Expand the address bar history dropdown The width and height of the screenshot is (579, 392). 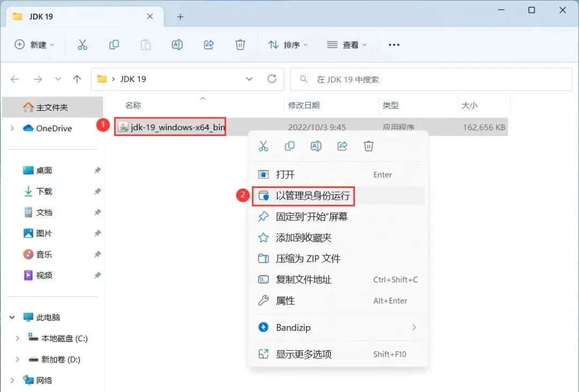pos(249,79)
